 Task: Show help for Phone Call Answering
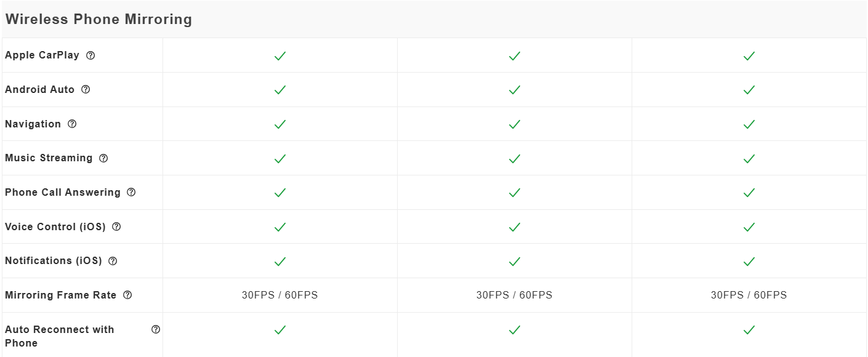(131, 192)
